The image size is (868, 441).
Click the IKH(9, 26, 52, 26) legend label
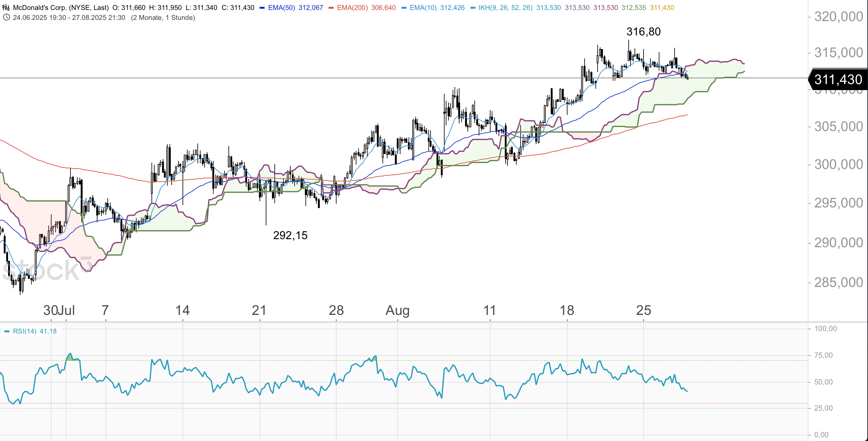coord(505,7)
